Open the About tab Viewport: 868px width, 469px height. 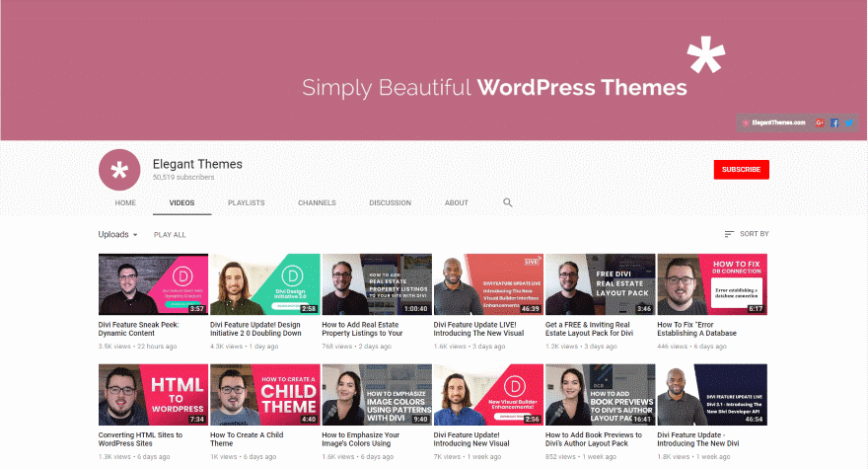click(457, 202)
